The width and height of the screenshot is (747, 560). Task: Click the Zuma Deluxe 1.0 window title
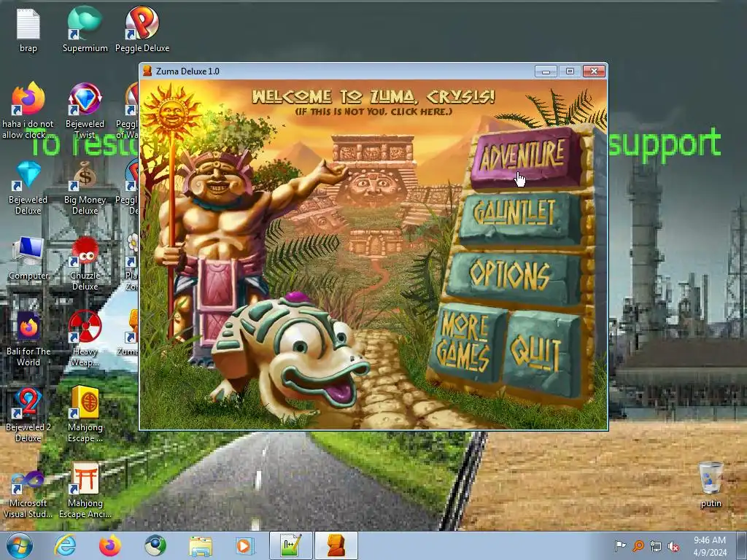point(187,71)
